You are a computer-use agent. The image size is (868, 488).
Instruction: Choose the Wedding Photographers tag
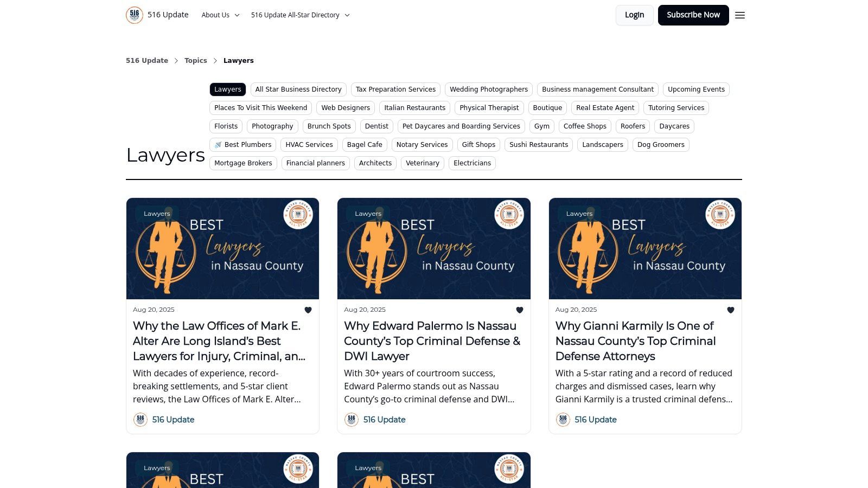[x=489, y=89]
